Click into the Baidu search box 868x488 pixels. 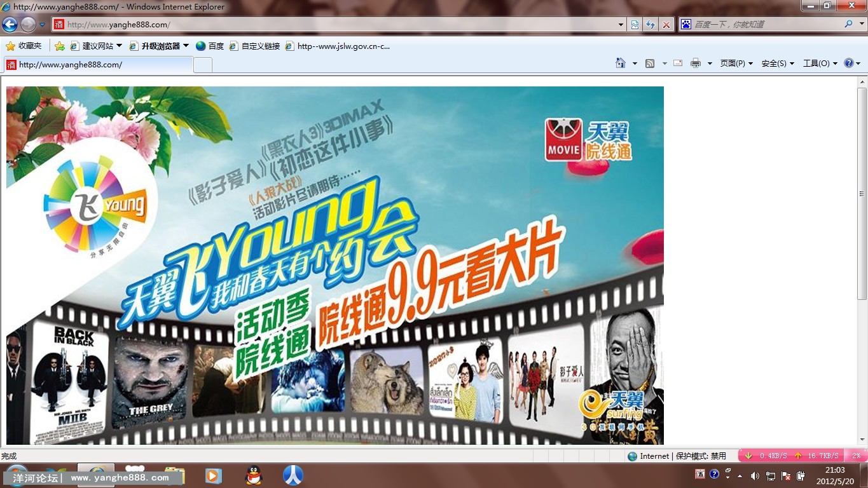767,24
